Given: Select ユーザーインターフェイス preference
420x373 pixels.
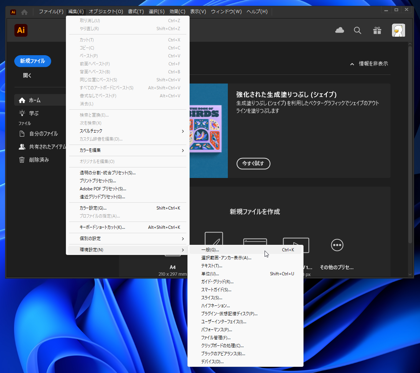Looking at the screenshot, I should pyautogui.click(x=246, y=322).
